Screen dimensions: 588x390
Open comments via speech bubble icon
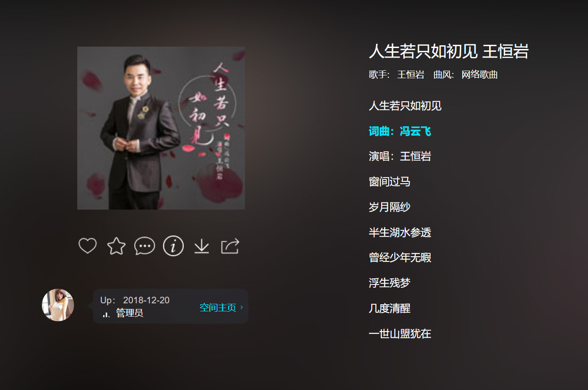[x=145, y=246]
